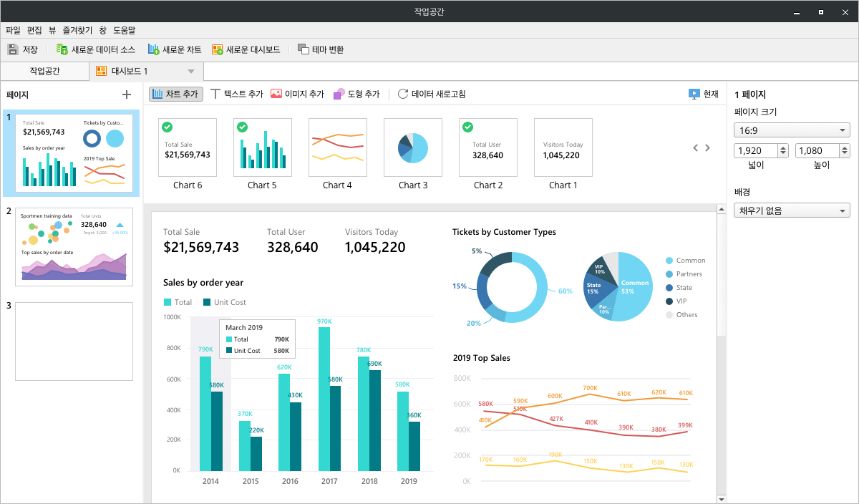
Task: Switch to the 작업공간 tab
Action: click(43, 71)
